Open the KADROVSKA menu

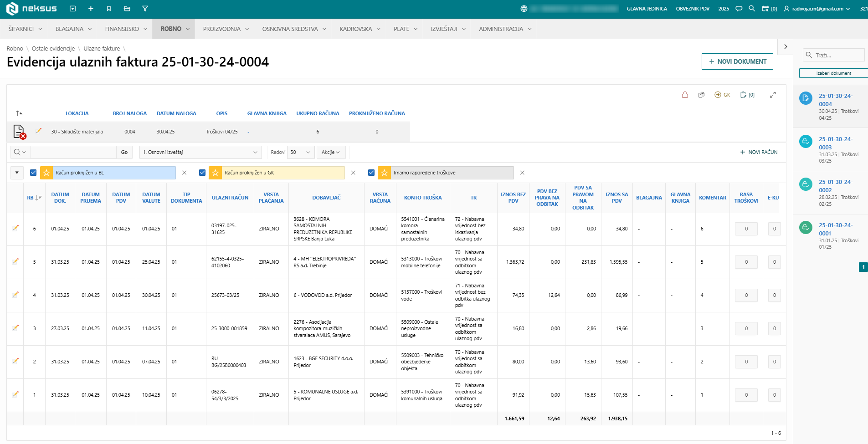tap(360, 29)
